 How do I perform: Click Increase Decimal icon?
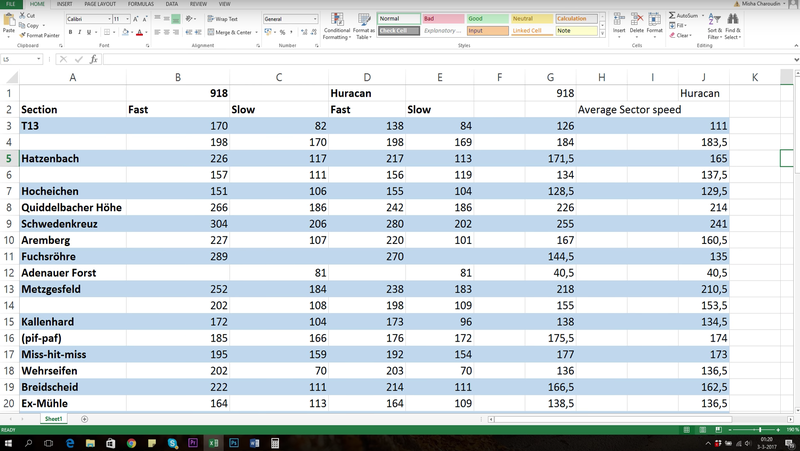point(304,32)
